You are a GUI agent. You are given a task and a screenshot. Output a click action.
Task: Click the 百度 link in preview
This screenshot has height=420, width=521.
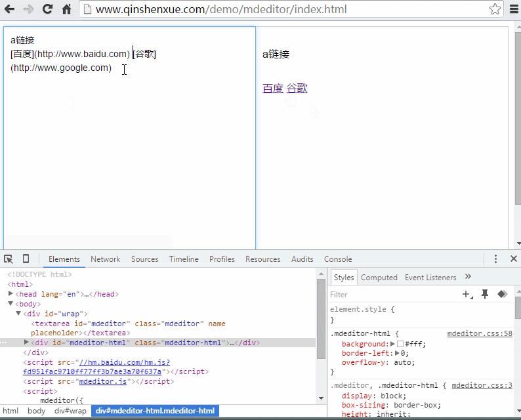(272, 89)
